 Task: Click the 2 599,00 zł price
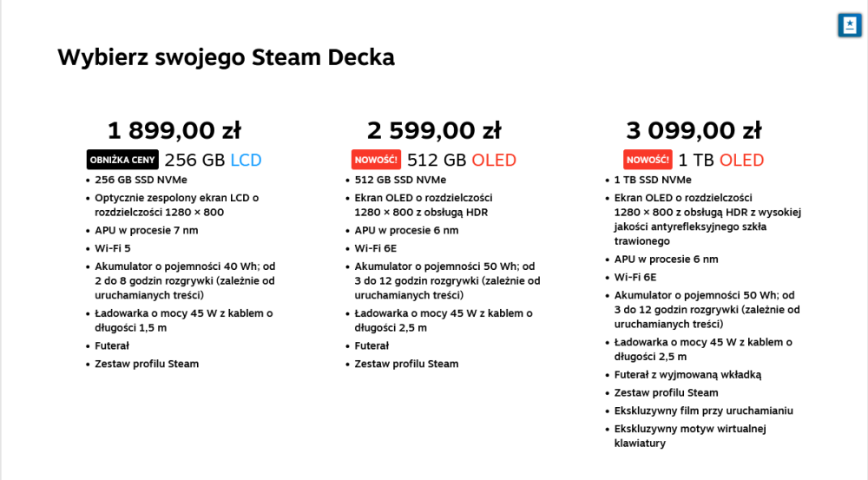[x=434, y=131]
